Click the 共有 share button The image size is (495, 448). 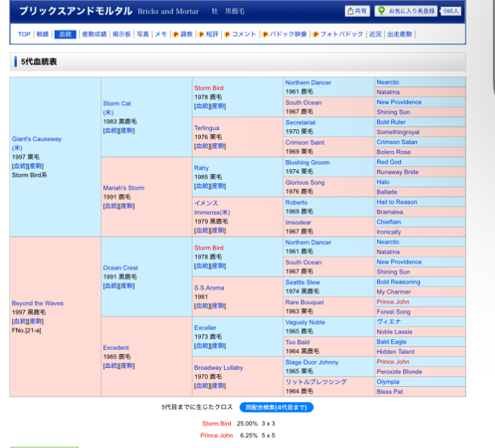pos(357,11)
